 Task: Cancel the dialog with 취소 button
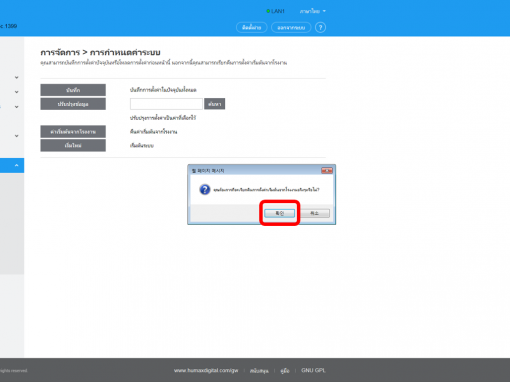(x=315, y=213)
